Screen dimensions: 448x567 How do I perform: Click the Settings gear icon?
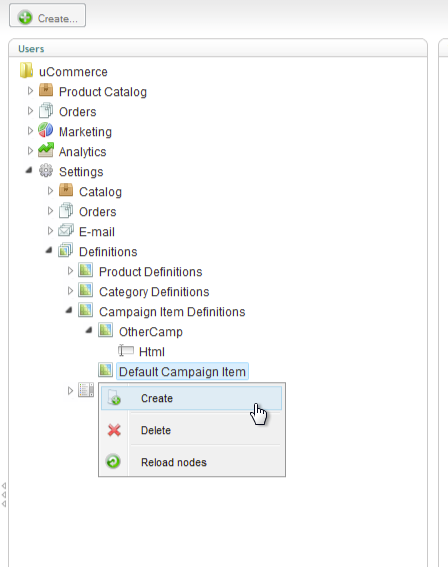tap(46, 170)
